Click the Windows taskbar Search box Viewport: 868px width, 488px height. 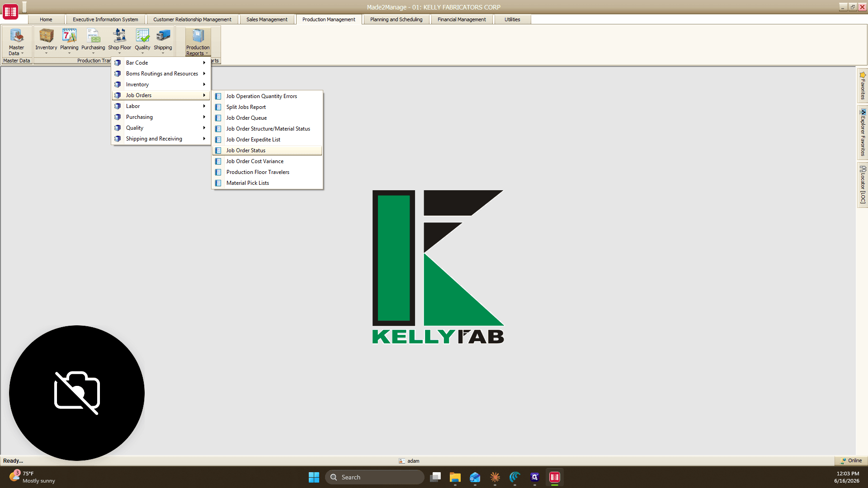click(374, 477)
